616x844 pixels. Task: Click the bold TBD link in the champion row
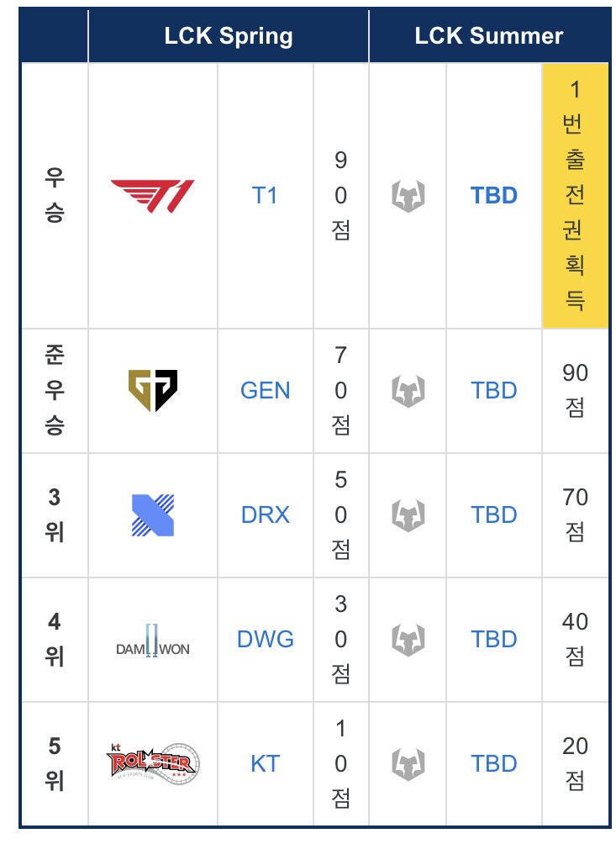pos(494,195)
